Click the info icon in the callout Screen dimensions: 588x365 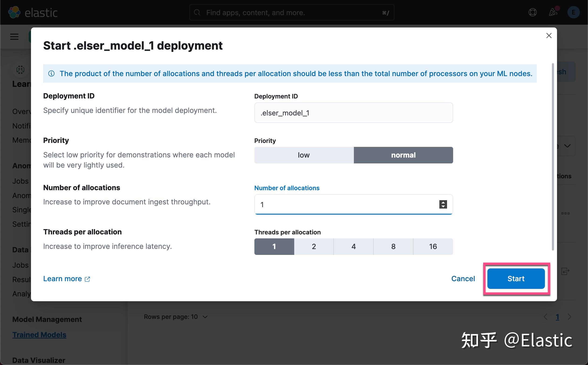click(x=51, y=73)
